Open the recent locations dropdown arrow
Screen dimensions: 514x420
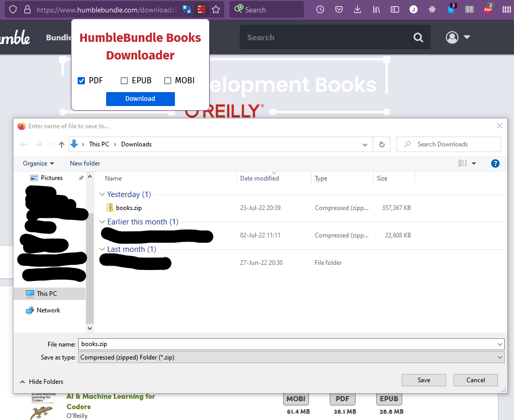(51, 144)
